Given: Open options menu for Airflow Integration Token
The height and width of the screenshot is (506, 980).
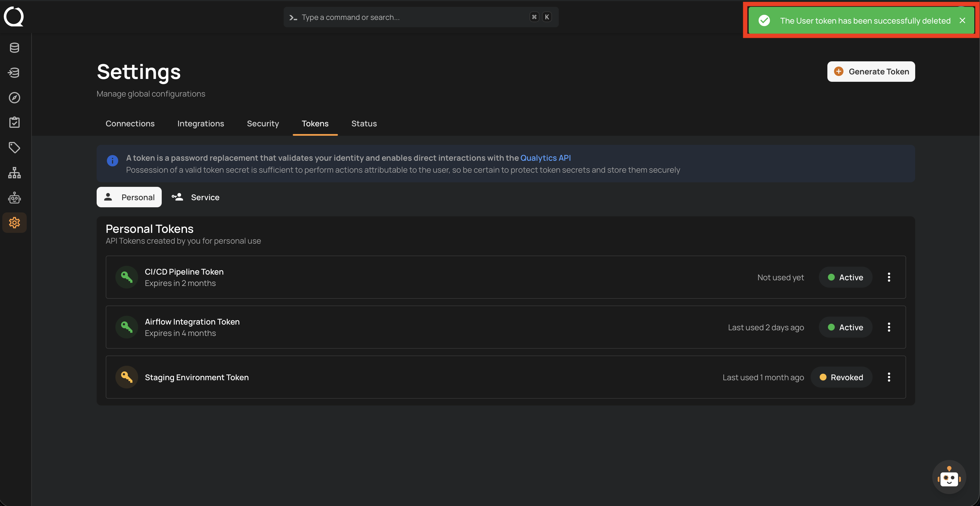Looking at the screenshot, I should (x=889, y=327).
